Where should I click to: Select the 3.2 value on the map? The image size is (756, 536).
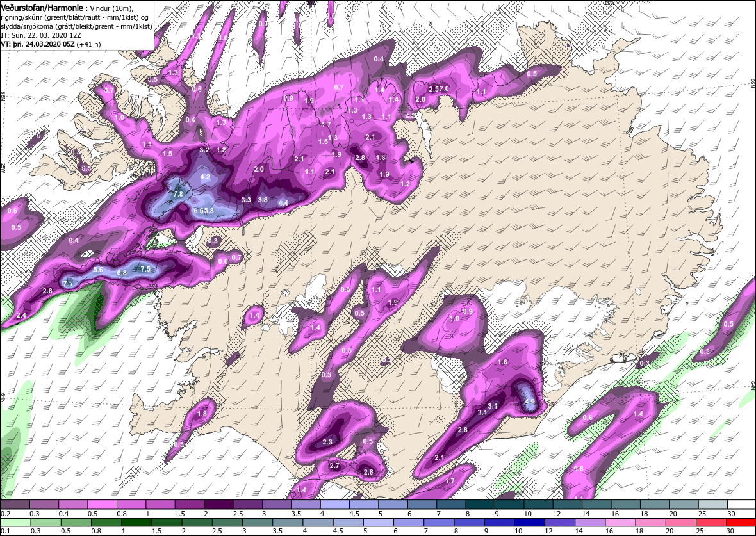click(x=204, y=150)
